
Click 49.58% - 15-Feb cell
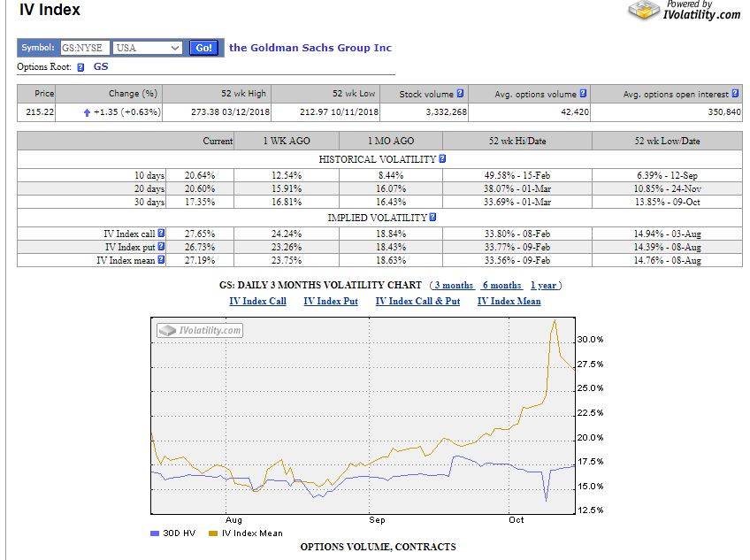[517, 175]
